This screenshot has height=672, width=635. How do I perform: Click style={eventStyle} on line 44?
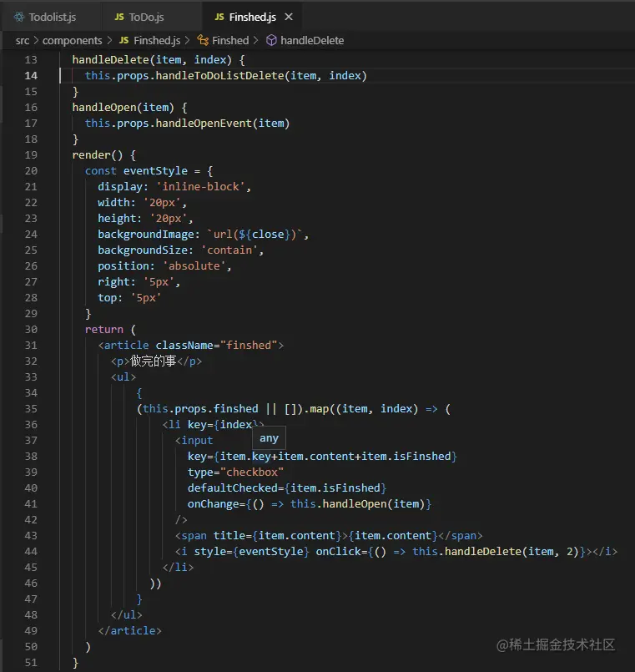251,552
